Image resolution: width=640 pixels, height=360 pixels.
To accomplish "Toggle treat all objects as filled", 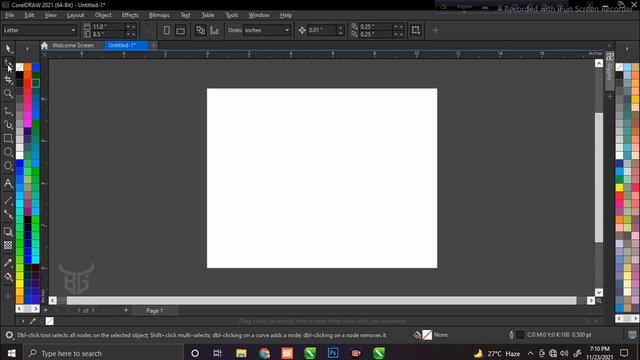I will click(416, 30).
